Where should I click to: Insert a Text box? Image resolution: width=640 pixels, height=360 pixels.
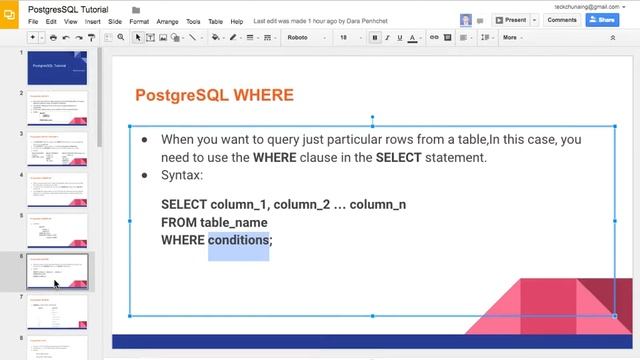tap(150, 38)
